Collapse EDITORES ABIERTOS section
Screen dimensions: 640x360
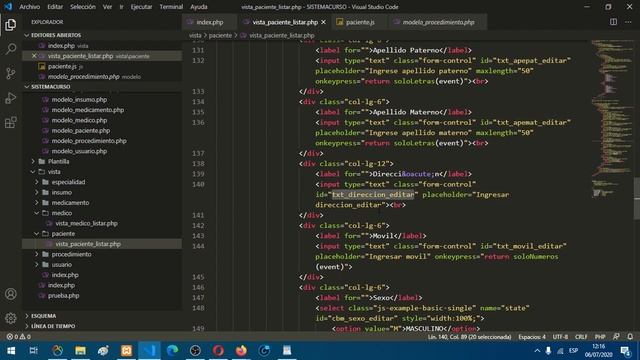(27, 36)
